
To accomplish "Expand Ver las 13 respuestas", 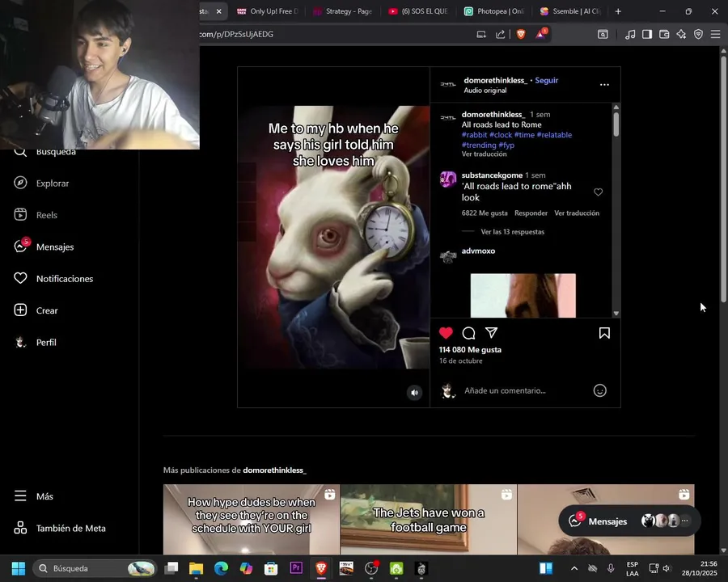I will click(x=513, y=232).
